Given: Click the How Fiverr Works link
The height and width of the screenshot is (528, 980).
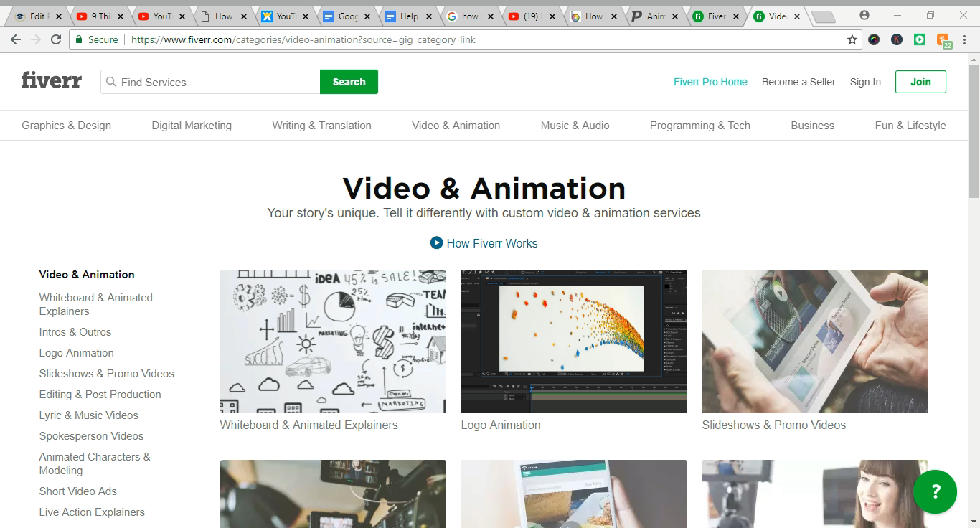Looking at the screenshot, I should (492, 243).
